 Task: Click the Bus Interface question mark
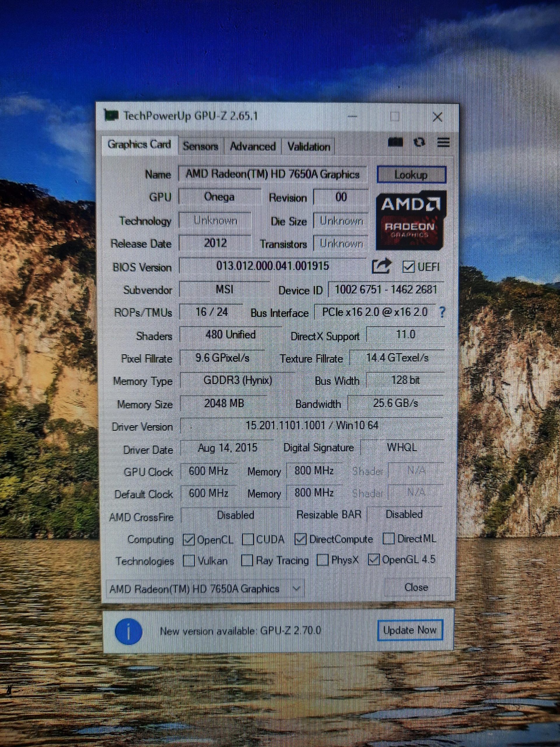click(x=442, y=313)
